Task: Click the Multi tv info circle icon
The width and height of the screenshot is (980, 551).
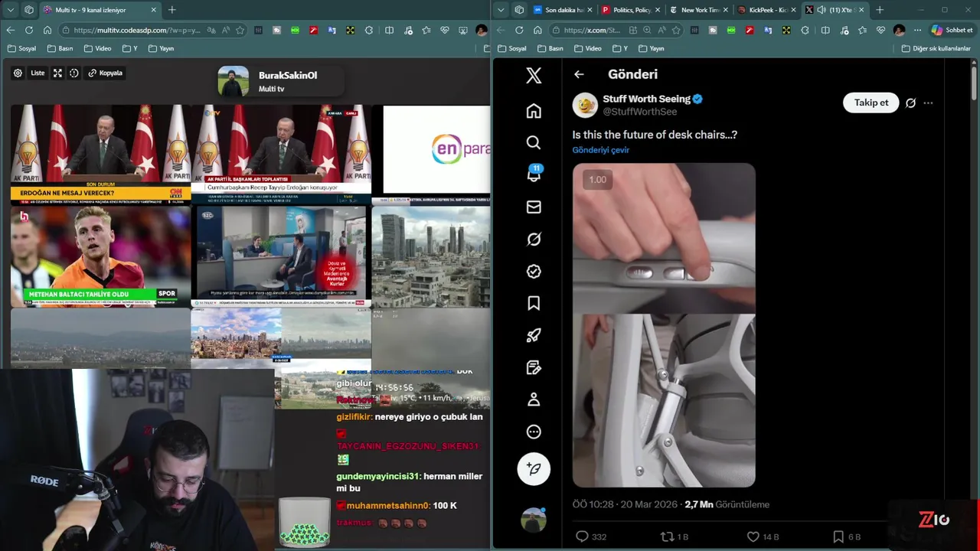Action: click(74, 73)
